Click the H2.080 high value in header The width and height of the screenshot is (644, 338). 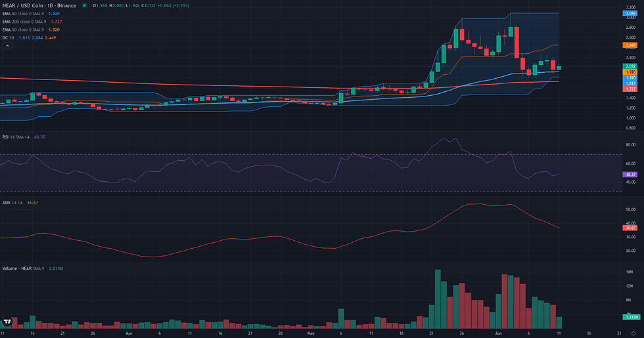click(116, 6)
